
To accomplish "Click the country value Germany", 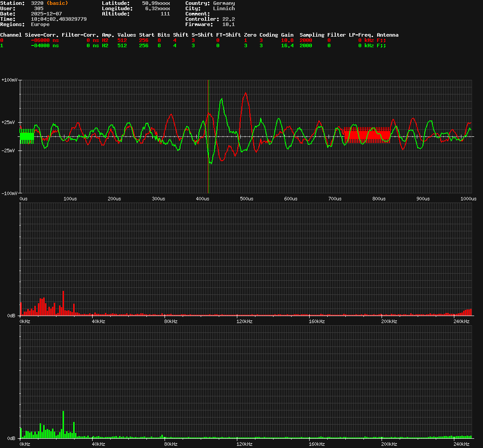I will 224,3.
